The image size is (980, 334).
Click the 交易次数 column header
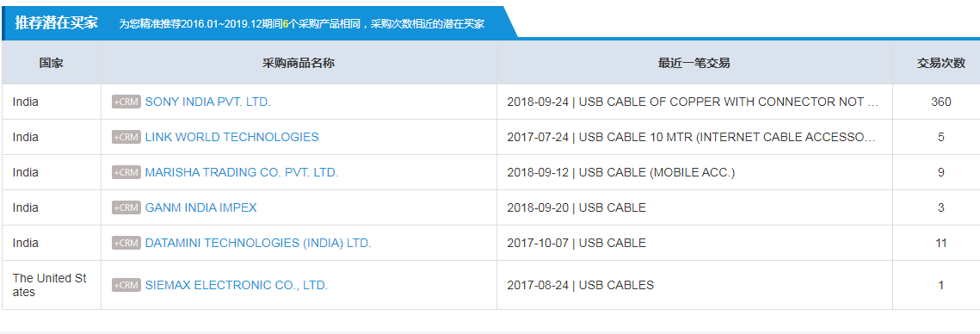940,63
